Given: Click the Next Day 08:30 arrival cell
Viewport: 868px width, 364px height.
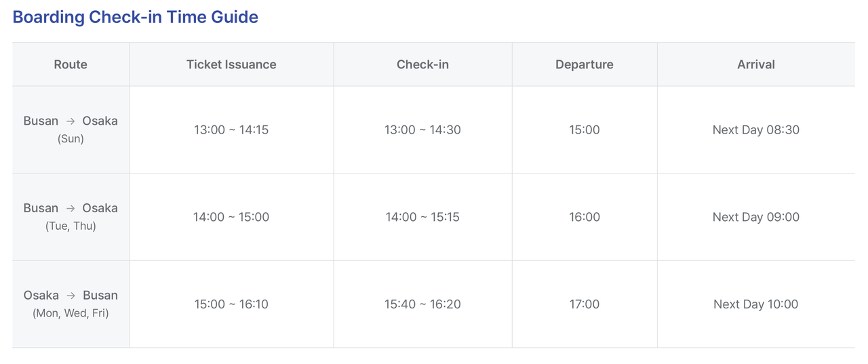Looking at the screenshot, I should pos(756,129).
